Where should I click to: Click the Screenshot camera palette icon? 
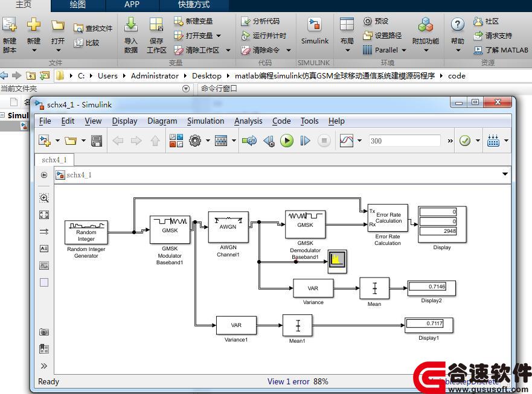44,332
